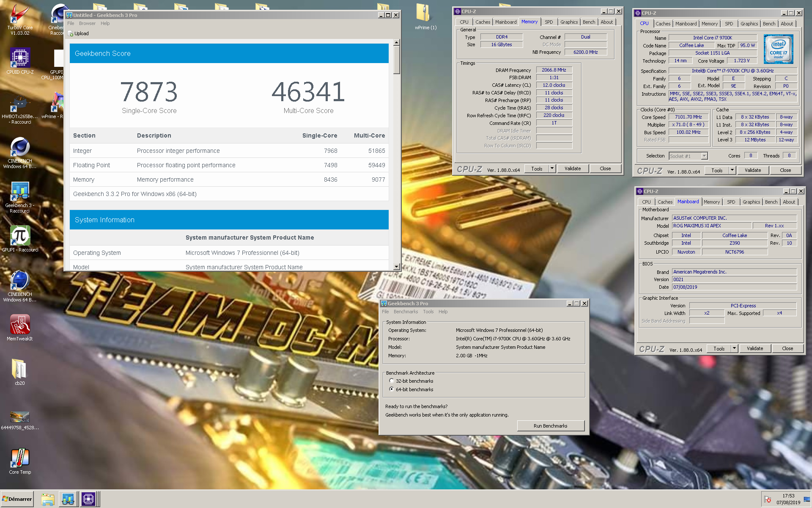Switch to Geekbench taskbar button

68,499
